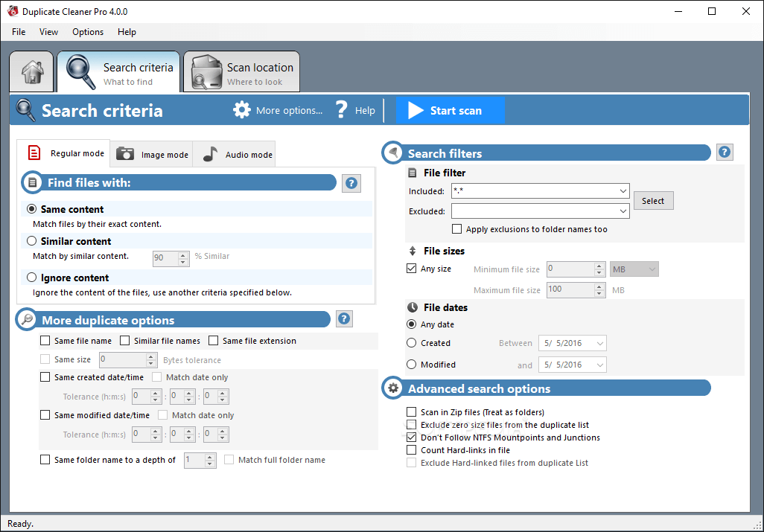
Task: Click the Help question mark icon in header
Action: [342, 110]
